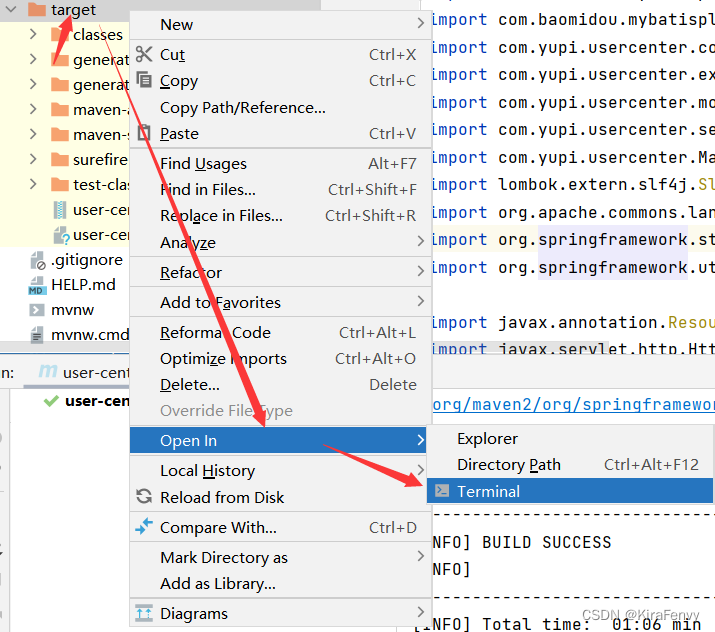
Task: Choose Directory Path in the submenu
Action: click(x=508, y=464)
